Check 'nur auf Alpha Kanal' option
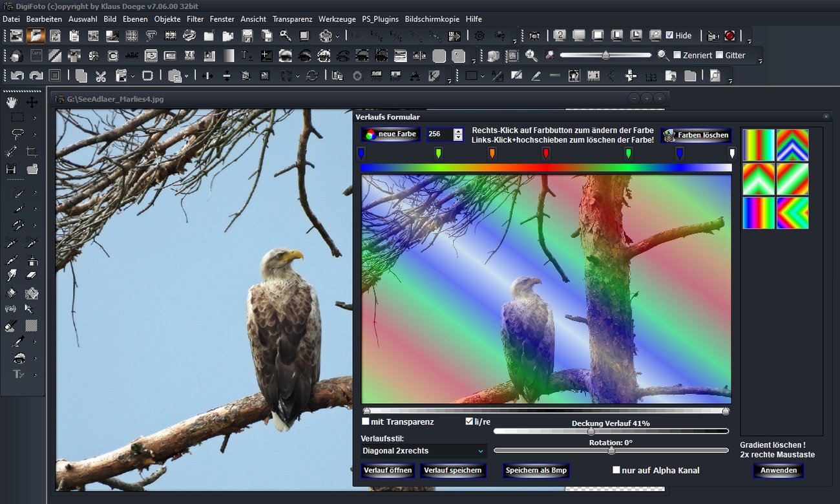This screenshot has height=504, width=840. coord(616,470)
